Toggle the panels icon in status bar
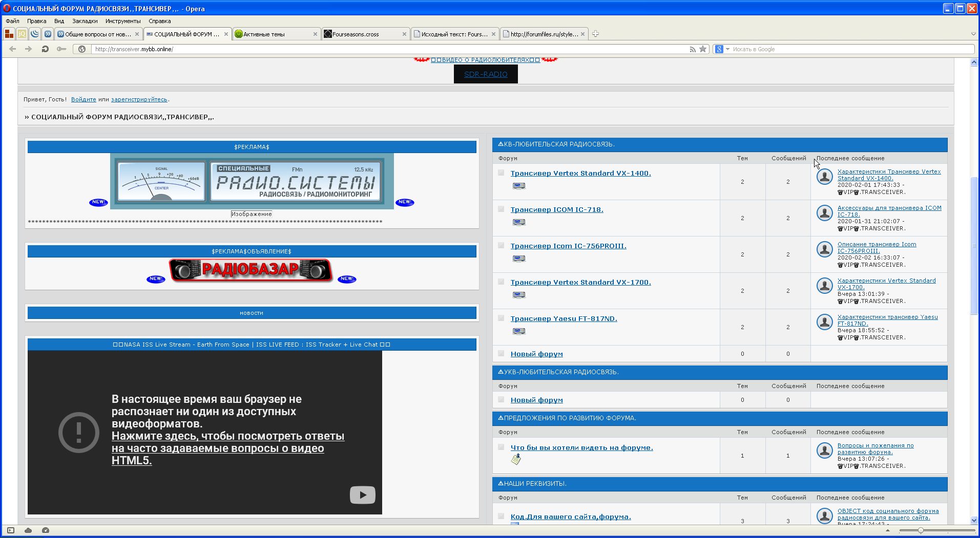This screenshot has width=980, height=538. [11, 530]
